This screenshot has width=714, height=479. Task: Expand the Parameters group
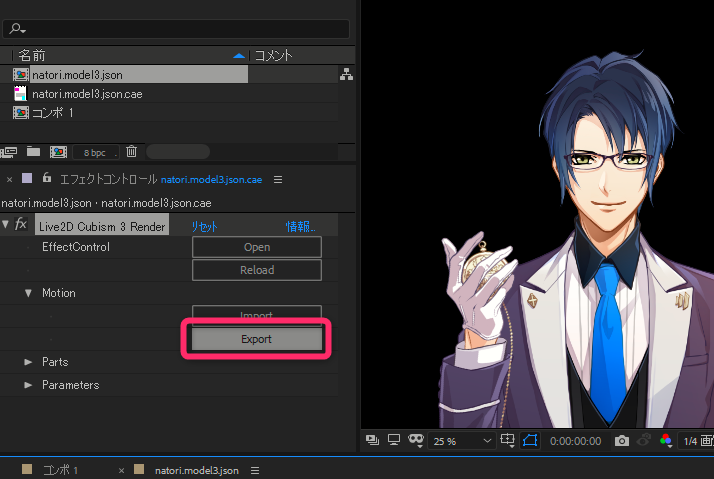click(28, 385)
